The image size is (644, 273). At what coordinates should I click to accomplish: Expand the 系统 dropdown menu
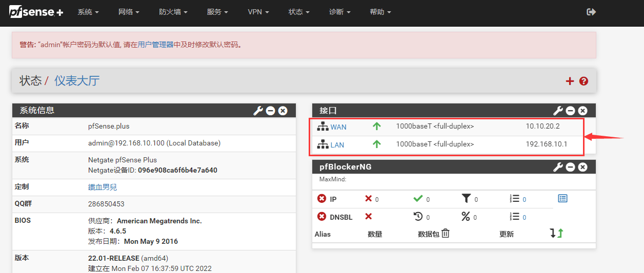click(x=88, y=12)
